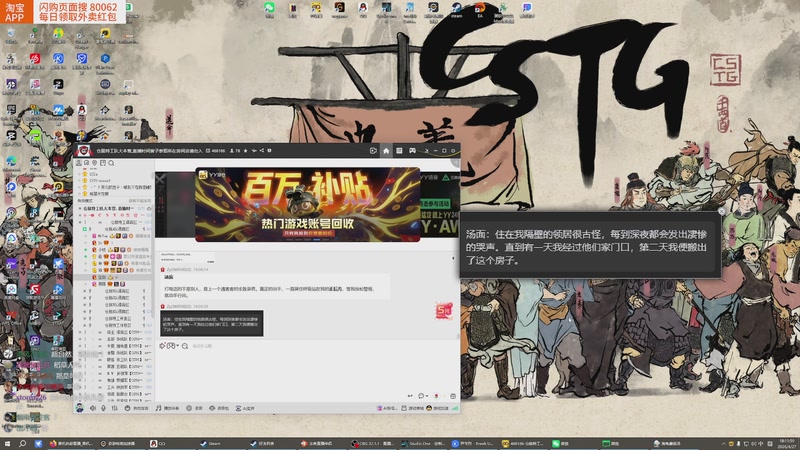Viewport: 800px width, 450px height.
Task: Click the location pin icon above channel list
Action: click(x=94, y=163)
